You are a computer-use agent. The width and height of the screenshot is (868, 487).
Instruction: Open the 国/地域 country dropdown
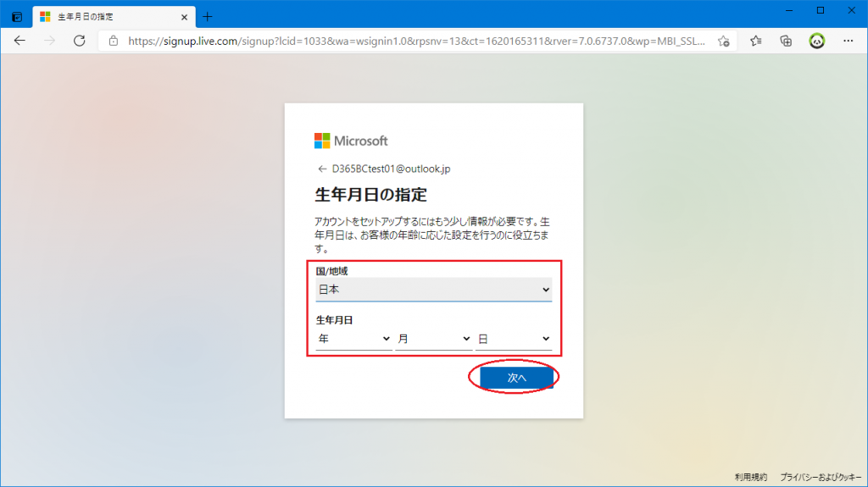433,290
